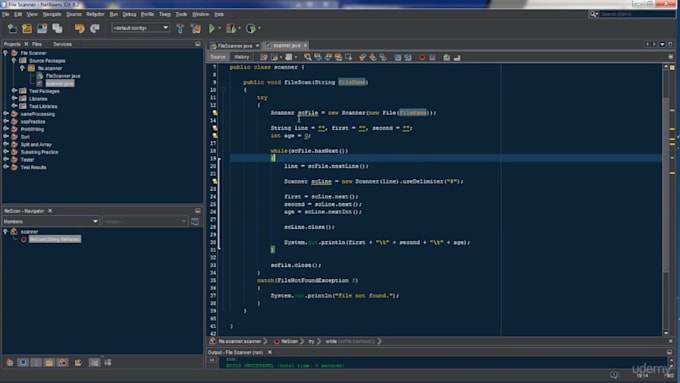
Task: Click the New Project toolbar icon
Action: point(27,29)
